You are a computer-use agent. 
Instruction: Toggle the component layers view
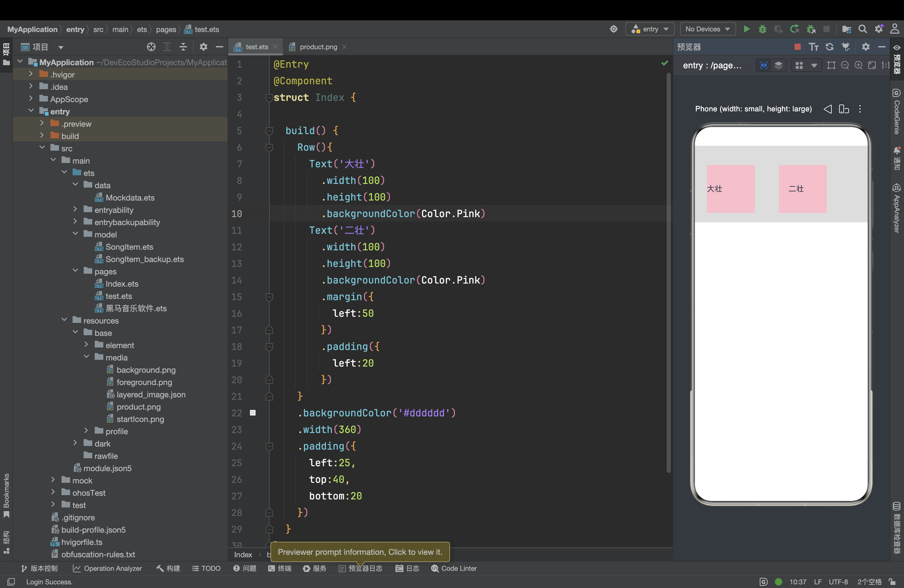pos(778,65)
